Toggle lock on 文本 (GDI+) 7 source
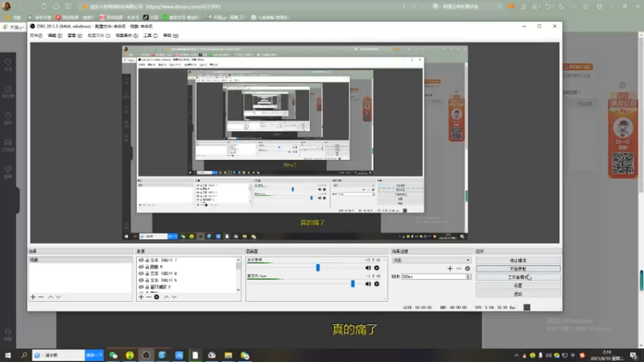Screen dimensions: 644x362 pos(147,260)
